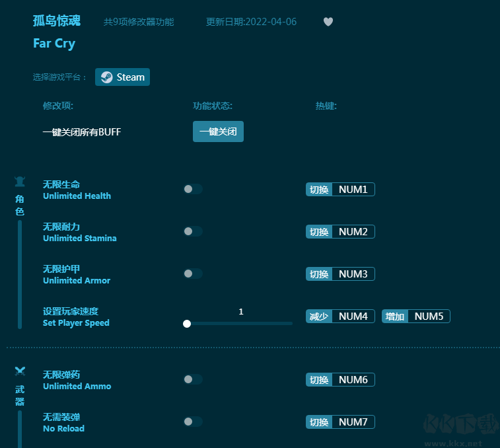Click the Steam logo icon
The image size is (500, 448).
[107, 77]
